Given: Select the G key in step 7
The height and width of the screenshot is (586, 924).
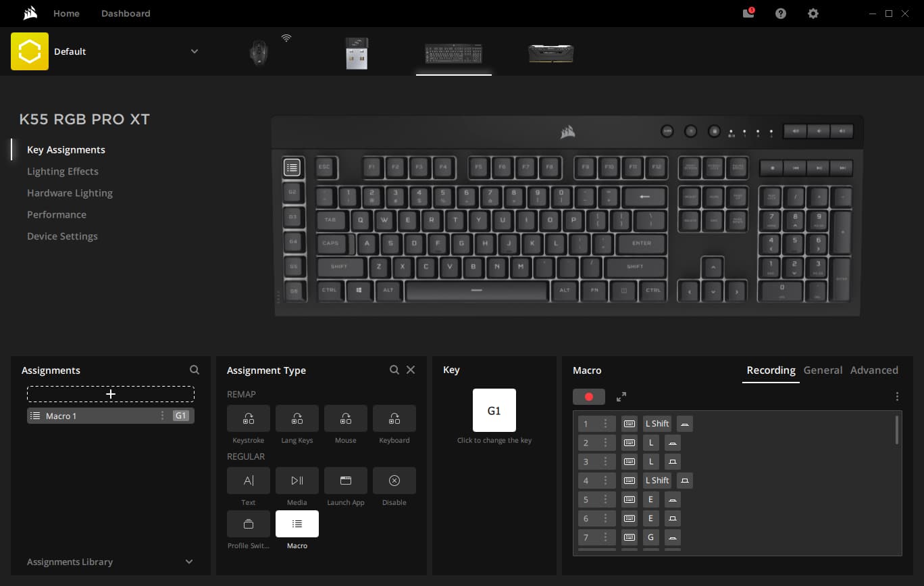Looking at the screenshot, I should (651, 537).
